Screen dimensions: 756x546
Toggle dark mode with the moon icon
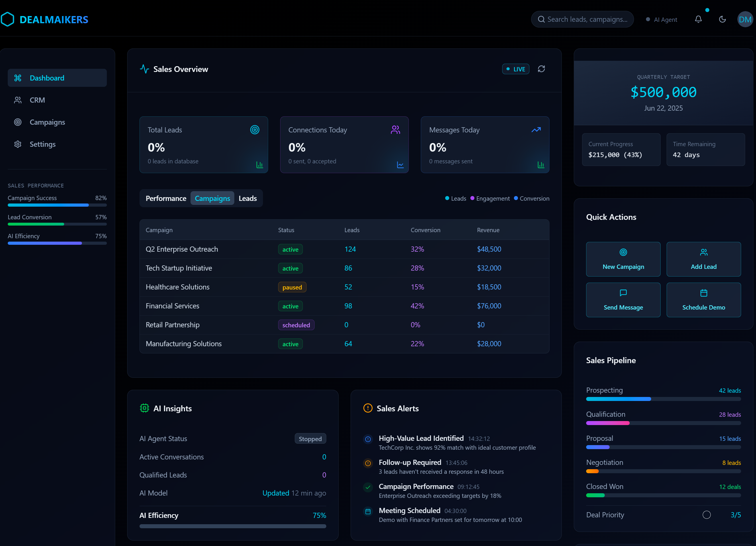click(x=722, y=19)
